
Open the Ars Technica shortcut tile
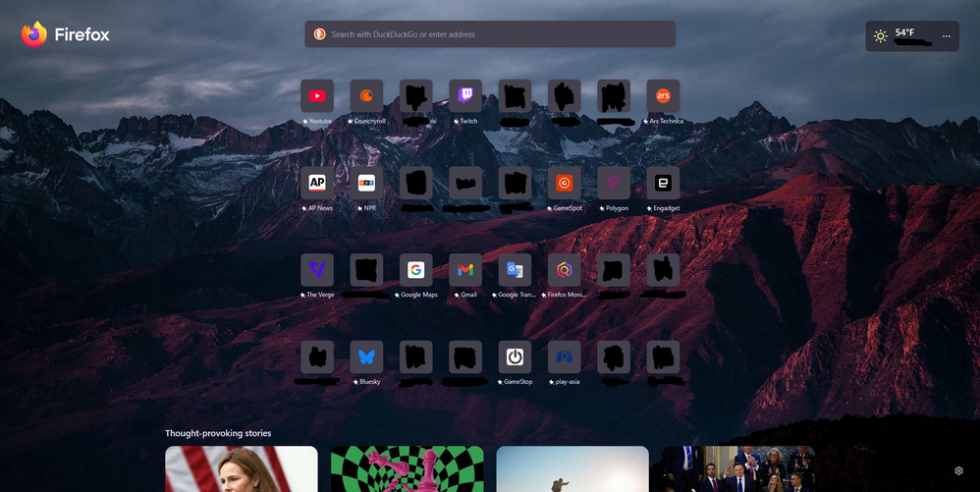point(663,95)
